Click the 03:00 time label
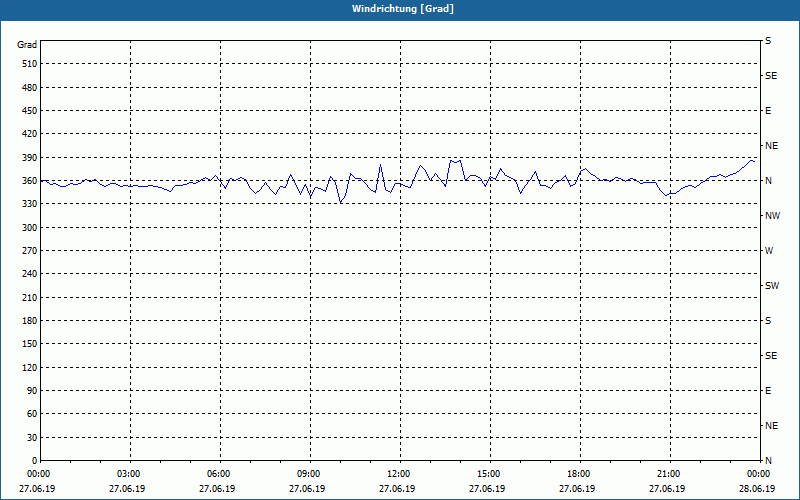 click(x=130, y=474)
